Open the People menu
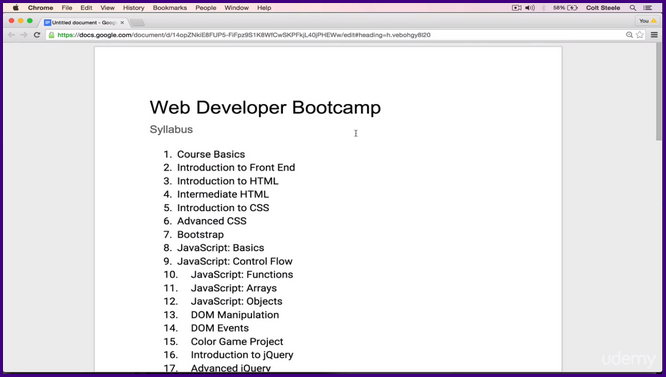Viewport: 666px width, 377px height. pyautogui.click(x=206, y=8)
